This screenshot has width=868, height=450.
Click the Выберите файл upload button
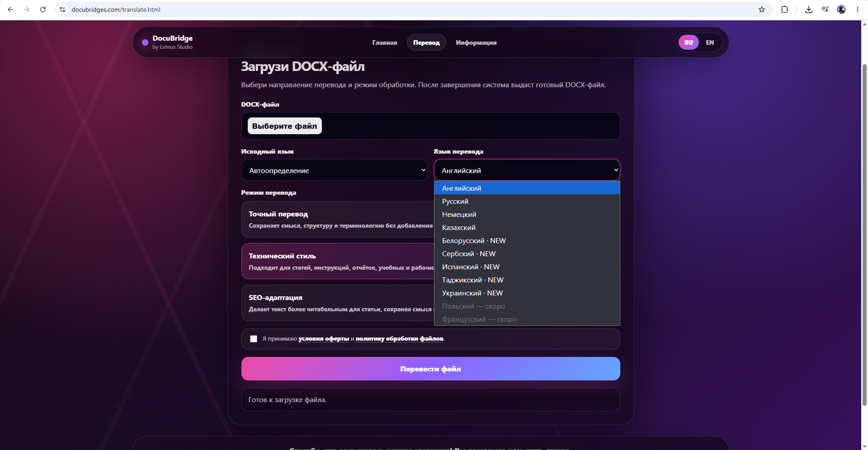285,126
